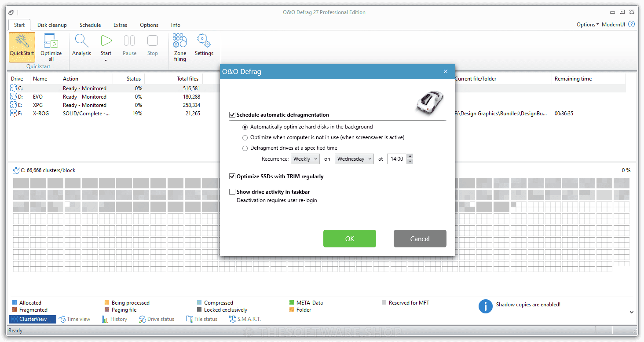Switch to ClusterView
The height and width of the screenshot is (342, 644).
[x=33, y=319]
